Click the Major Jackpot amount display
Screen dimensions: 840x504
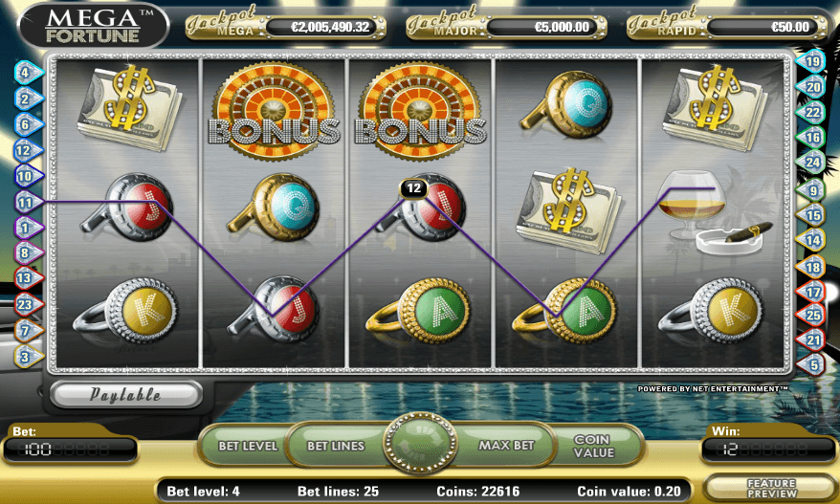(545, 28)
